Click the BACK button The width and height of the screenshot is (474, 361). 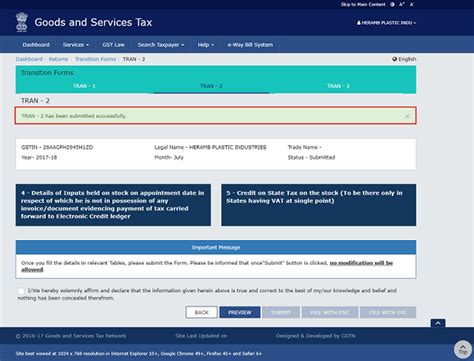201,312
